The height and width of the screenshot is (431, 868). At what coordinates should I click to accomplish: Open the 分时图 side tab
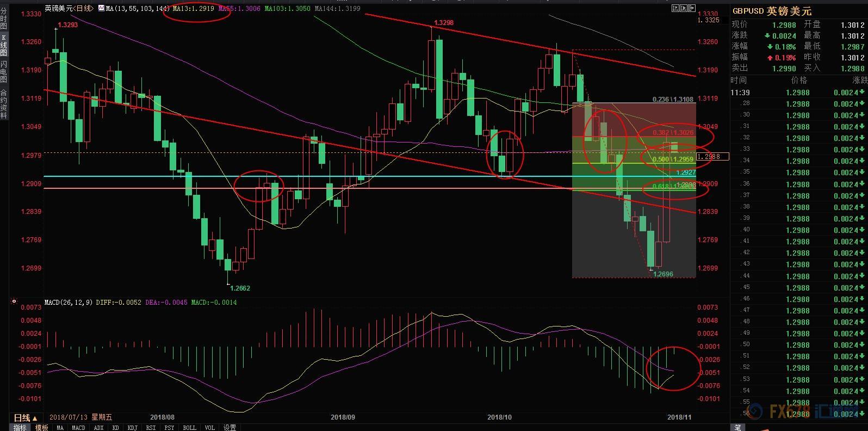click(4, 18)
